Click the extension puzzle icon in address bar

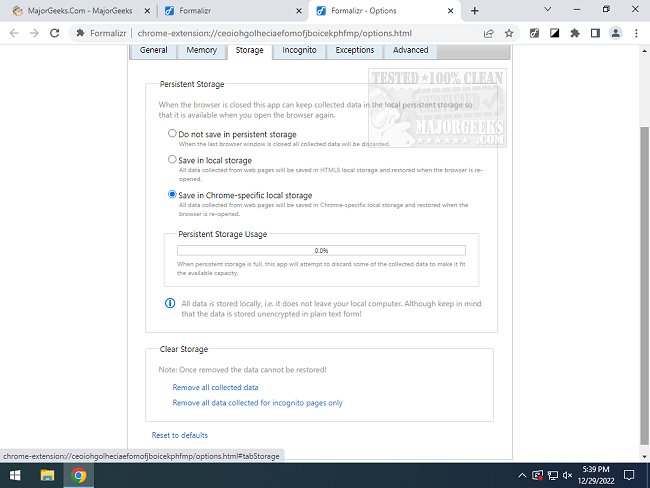click(x=80, y=33)
